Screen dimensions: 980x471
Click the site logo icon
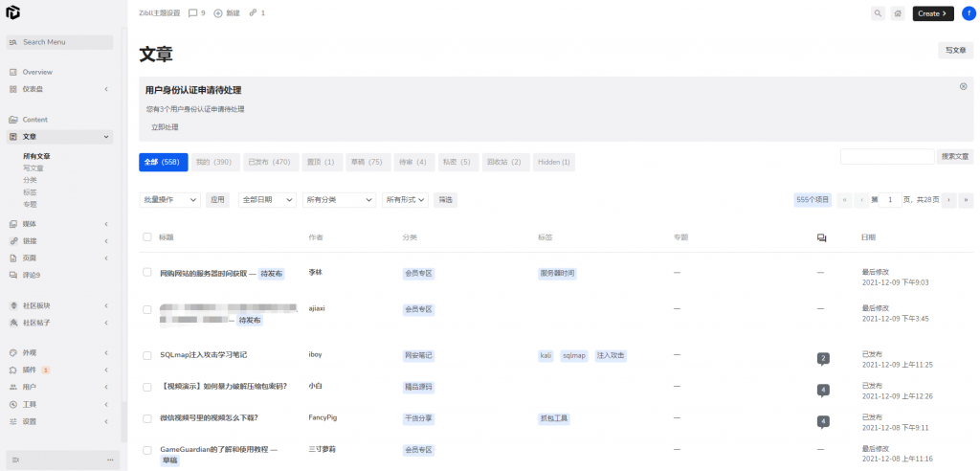(12, 12)
